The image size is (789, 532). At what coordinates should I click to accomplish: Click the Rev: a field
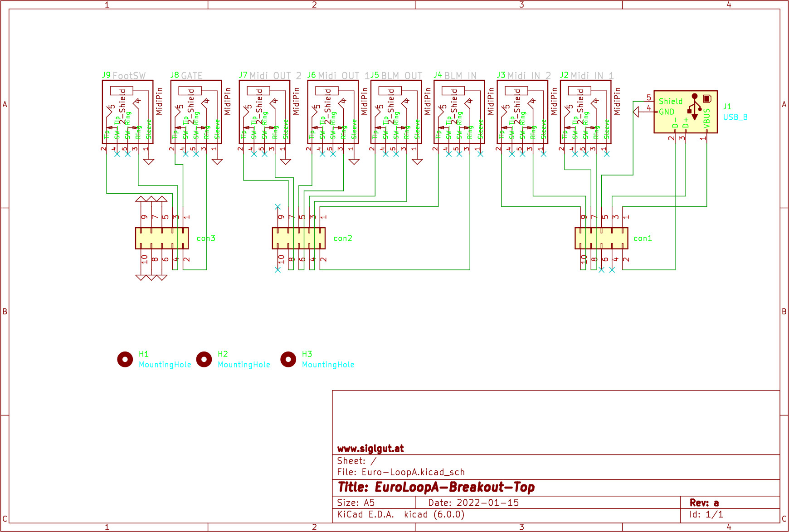pos(704,503)
